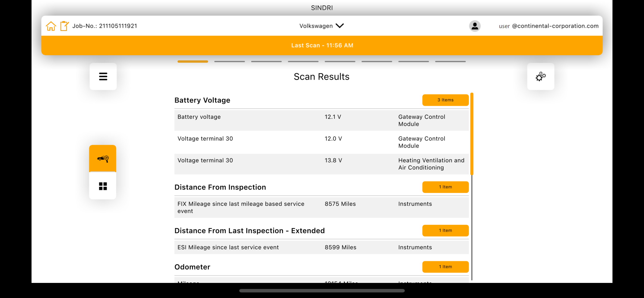Click the SINDRI app title
This screenshot has height=298, width=644.
coord(322,8)
